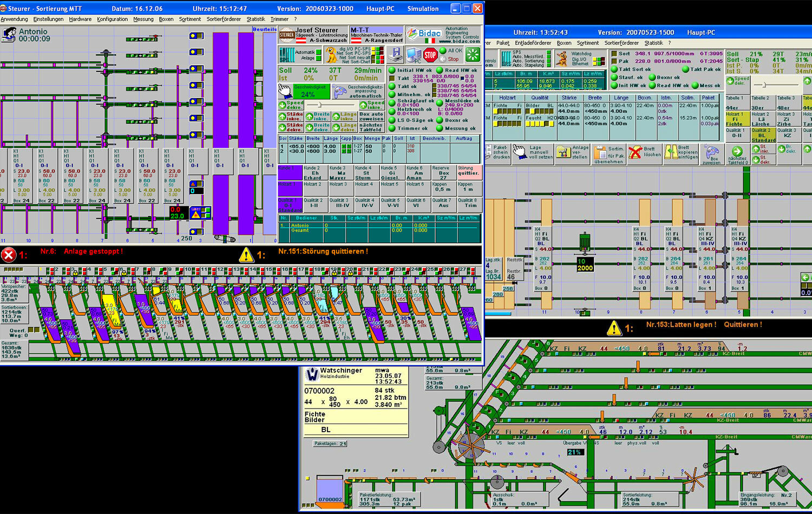The image size is (812, 514).
Task: Click the pointing hand speed icon
Action: tap(285, 91)
